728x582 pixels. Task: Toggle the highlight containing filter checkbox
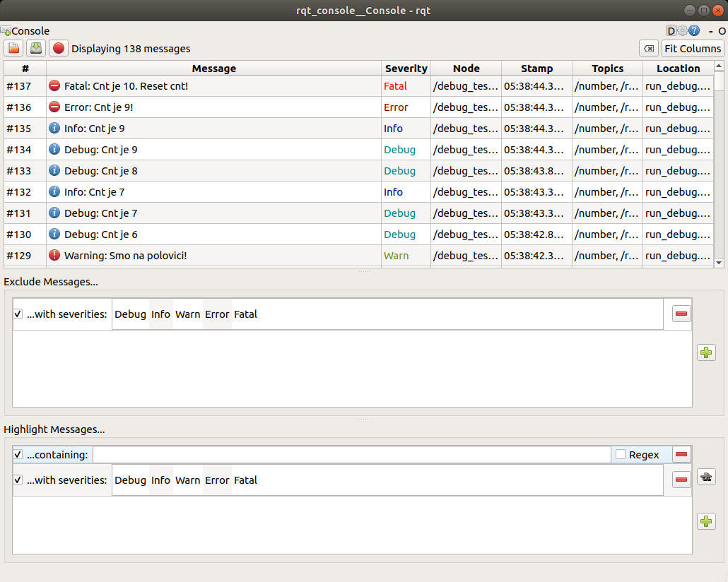pyautogui.click(x=18, y=455)
